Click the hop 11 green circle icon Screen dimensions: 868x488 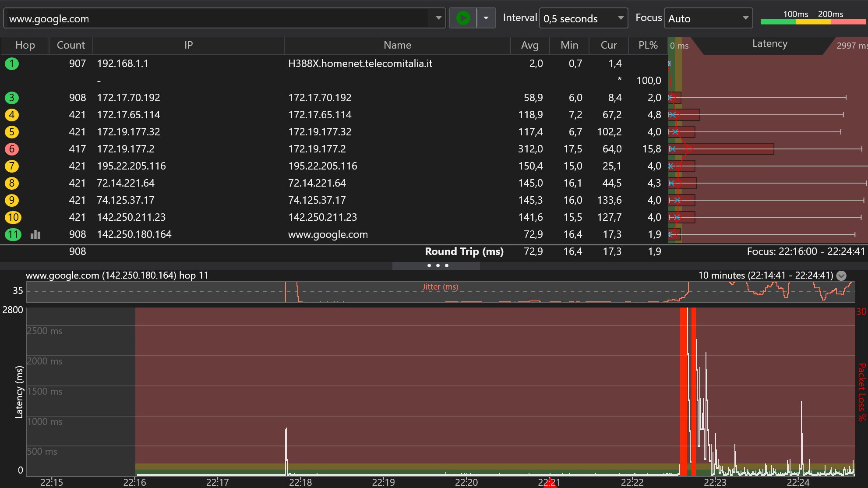pos(13,234)
